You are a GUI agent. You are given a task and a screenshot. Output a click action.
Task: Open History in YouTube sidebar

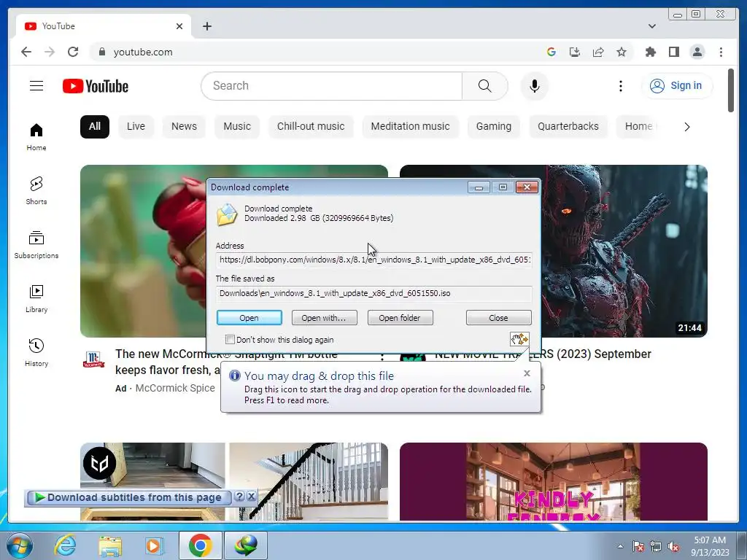(x=36, y=352)
